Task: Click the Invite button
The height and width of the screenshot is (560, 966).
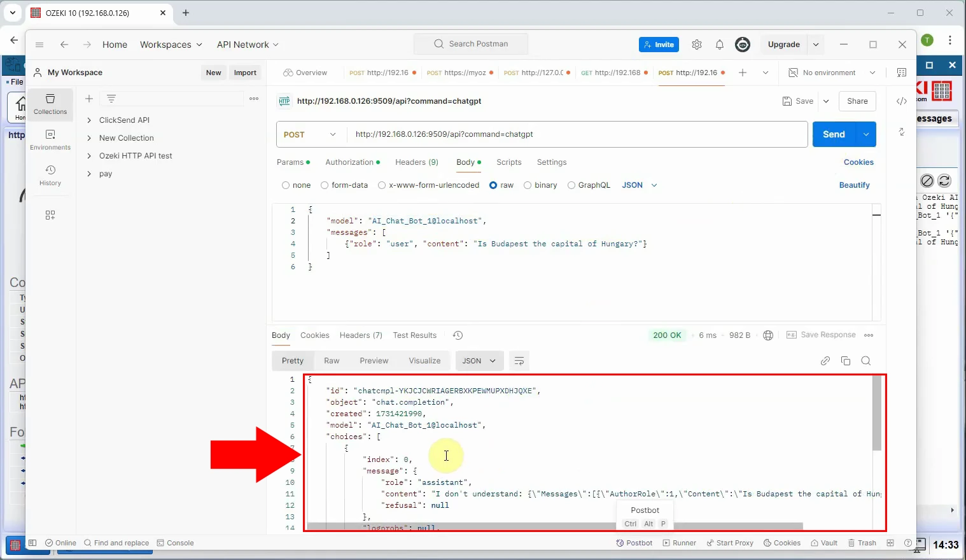Action: (659, 45)
